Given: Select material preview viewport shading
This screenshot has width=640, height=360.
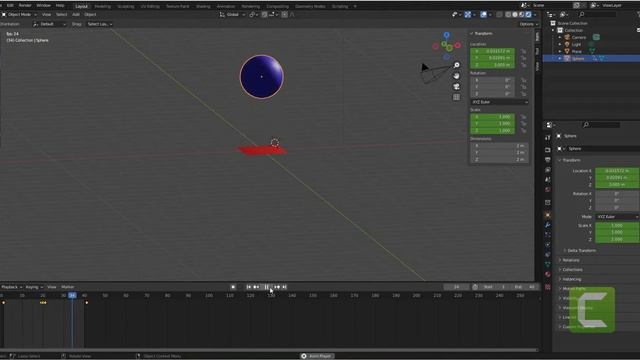Looking at the screenshot, I should (x=522, y=14).
